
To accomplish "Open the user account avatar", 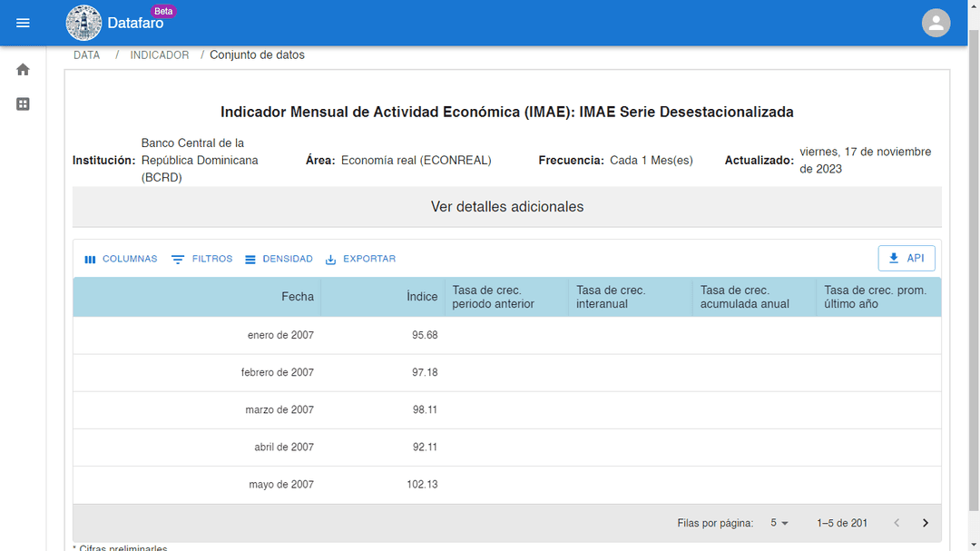I will pyautogui.click(x=936, y=23).
